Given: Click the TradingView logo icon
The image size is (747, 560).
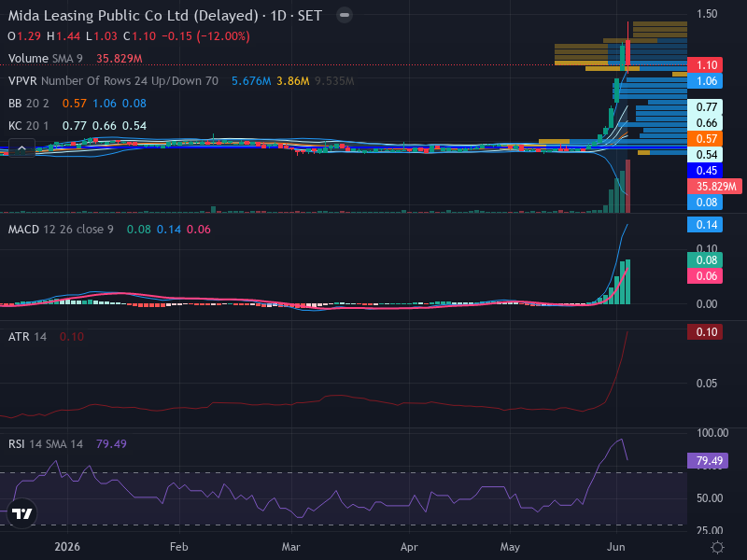Looking at the screenshot, I should click(21, 513).
